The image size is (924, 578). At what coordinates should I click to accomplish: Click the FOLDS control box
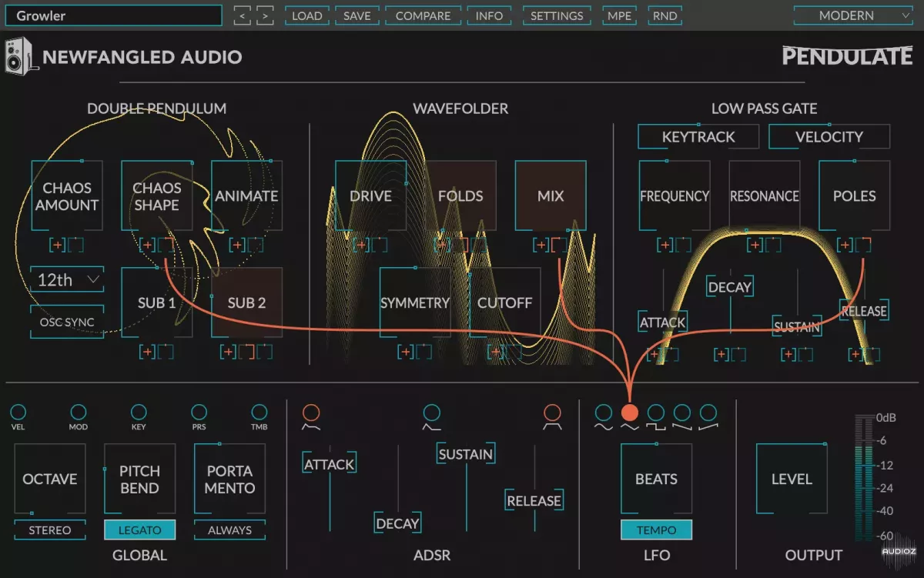[x=460, y=196]
